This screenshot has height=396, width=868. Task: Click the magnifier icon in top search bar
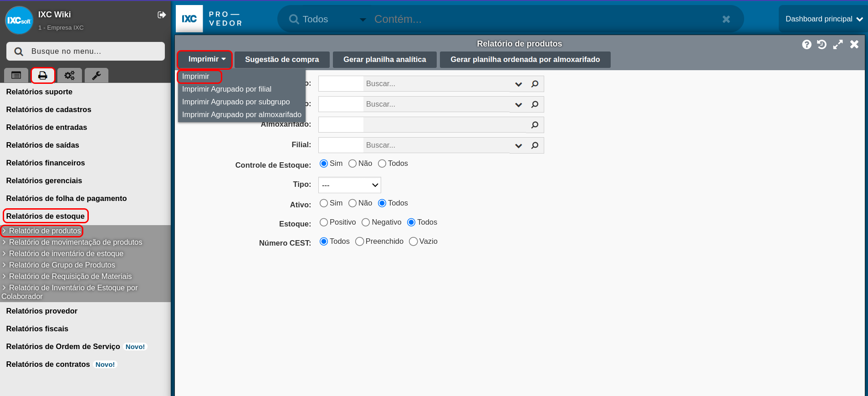click(294, 19)
